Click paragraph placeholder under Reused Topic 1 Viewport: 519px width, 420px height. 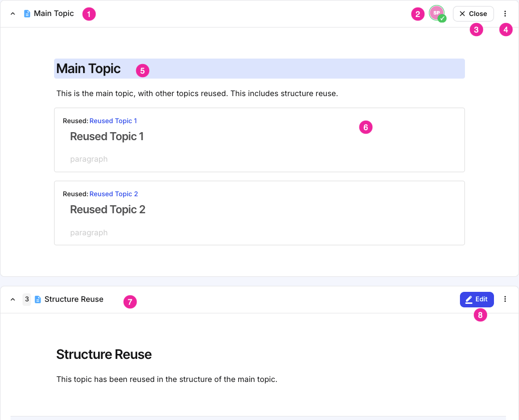pos(89,159)
